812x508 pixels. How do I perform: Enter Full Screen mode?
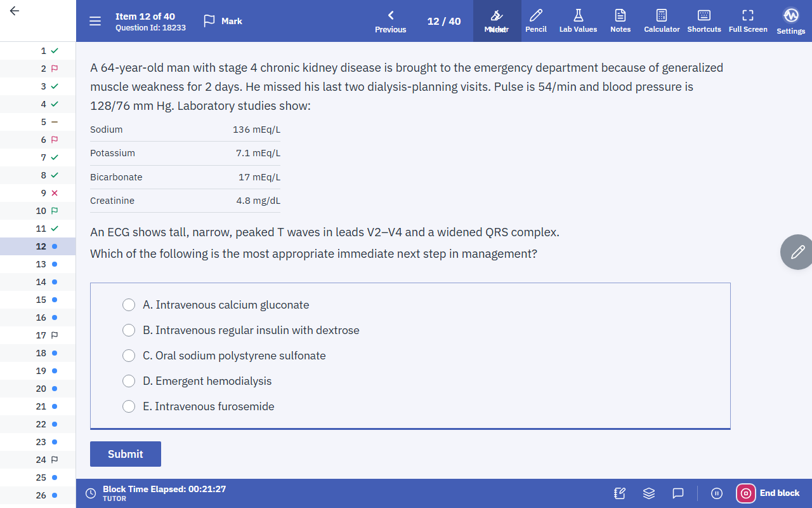coord(748,21)
